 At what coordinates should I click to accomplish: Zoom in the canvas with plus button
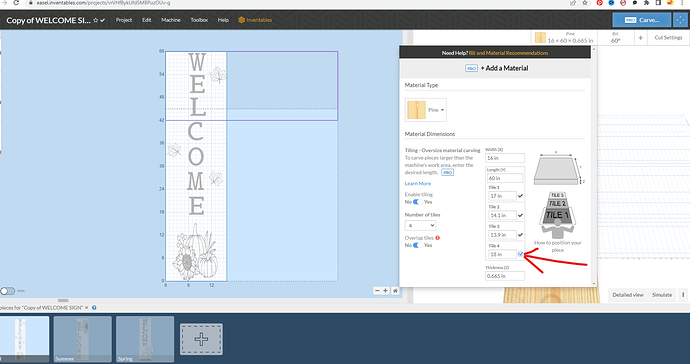coord(385,290)
